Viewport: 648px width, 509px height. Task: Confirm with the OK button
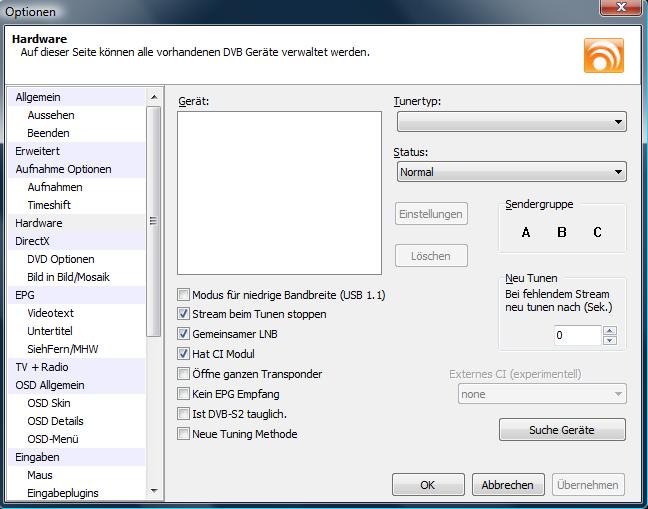[x=428, y=485]
